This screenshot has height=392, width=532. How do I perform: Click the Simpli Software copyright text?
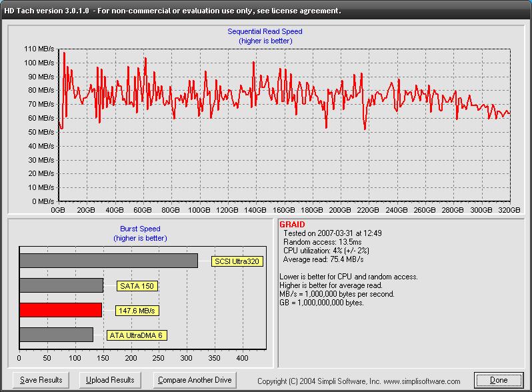pos(359,381)
